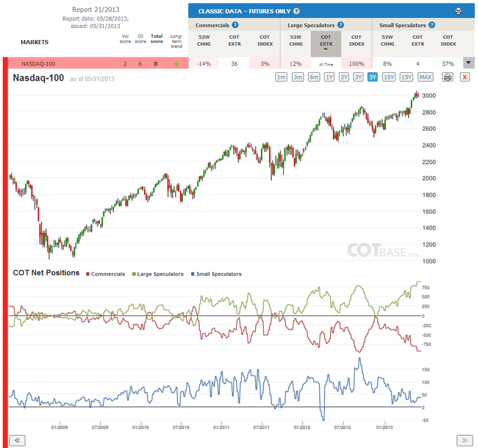Image resolution: width=478 pixels, height=448 pixels.
Task: Select the 10Y time range
Action: pyautogui.click(x=389, y=77)
